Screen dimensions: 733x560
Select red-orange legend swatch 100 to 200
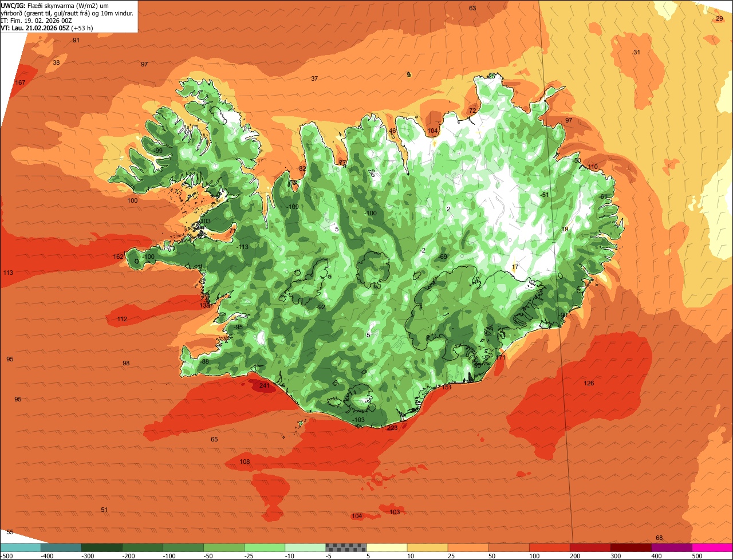point(549,547)
